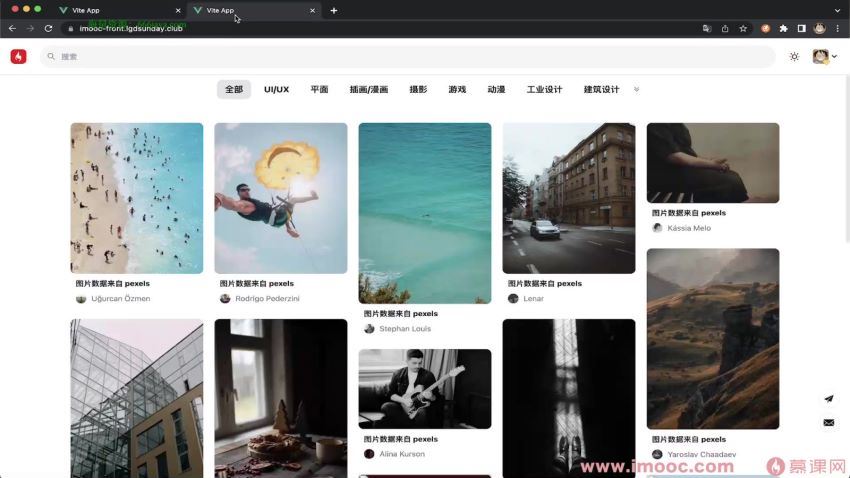Click into the 搜索 search field

click(408, 56)
